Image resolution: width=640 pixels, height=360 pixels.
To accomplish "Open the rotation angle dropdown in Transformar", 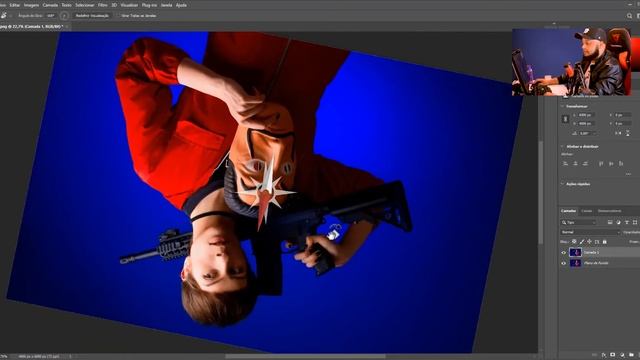I will (594, 133).
